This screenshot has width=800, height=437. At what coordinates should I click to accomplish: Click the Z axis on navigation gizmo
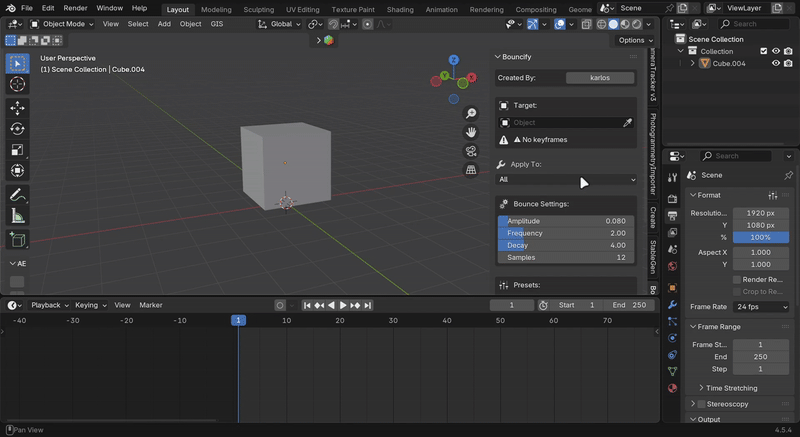click(x=454, y=60)
